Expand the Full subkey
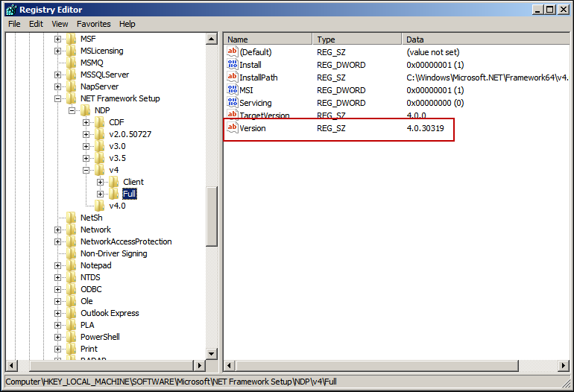 [100, 194]
